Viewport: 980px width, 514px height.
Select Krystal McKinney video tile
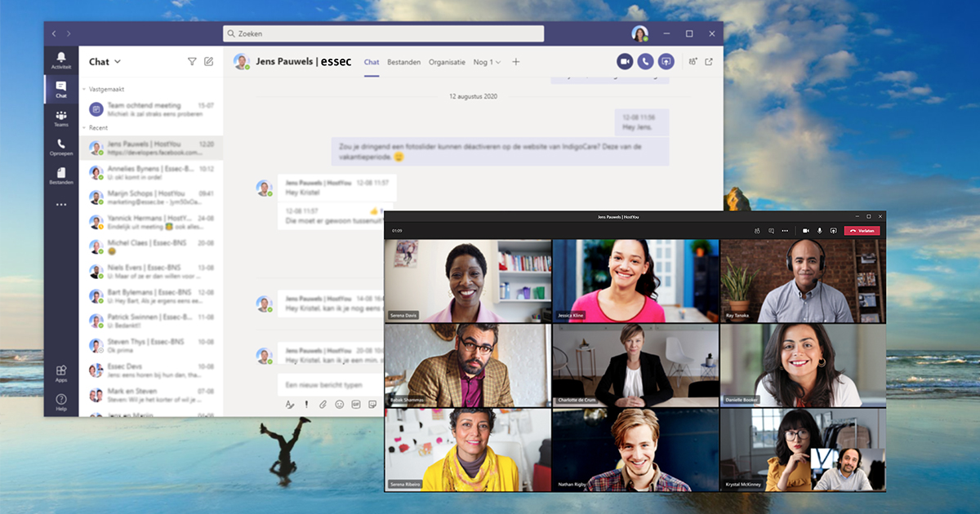tap(804, 450)
